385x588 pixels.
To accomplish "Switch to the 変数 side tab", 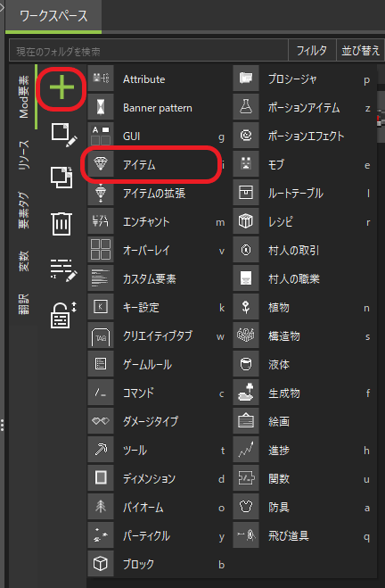I will [23, 261].
